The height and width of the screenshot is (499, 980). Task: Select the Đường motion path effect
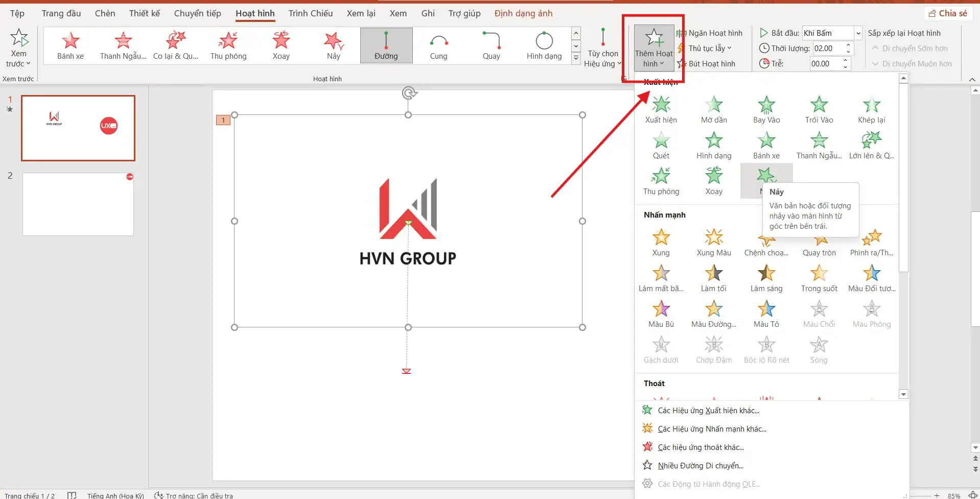[x=386, y=45]
